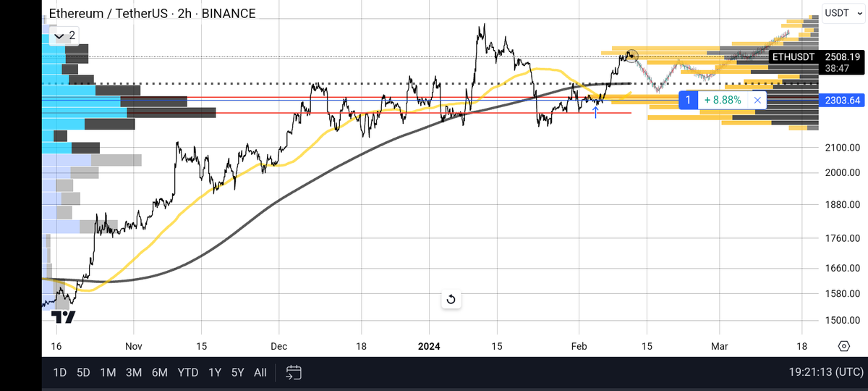
Task: Select the 6M time range
Action: click(x=160, y=373)
